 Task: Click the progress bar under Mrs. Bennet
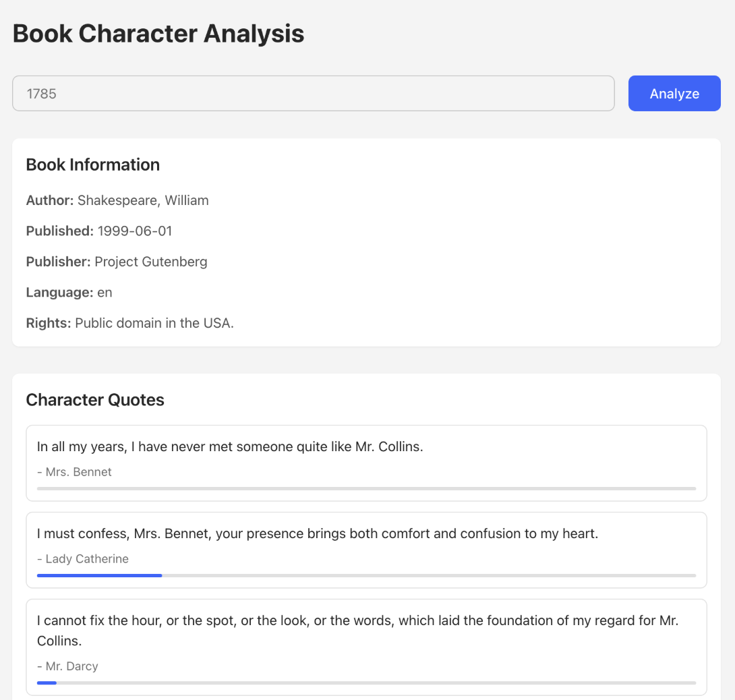click(366, 488)
